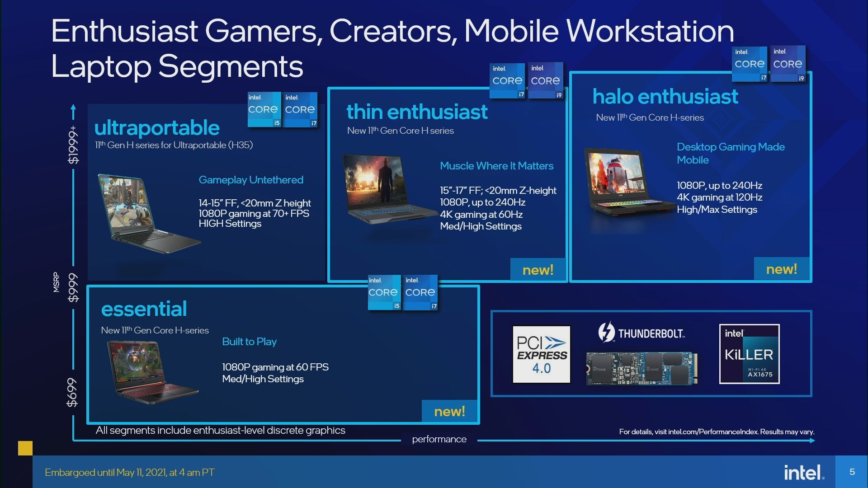The image size is (868, 488).
Task: Click the Optane SSD module image
Action: [642, 368]
